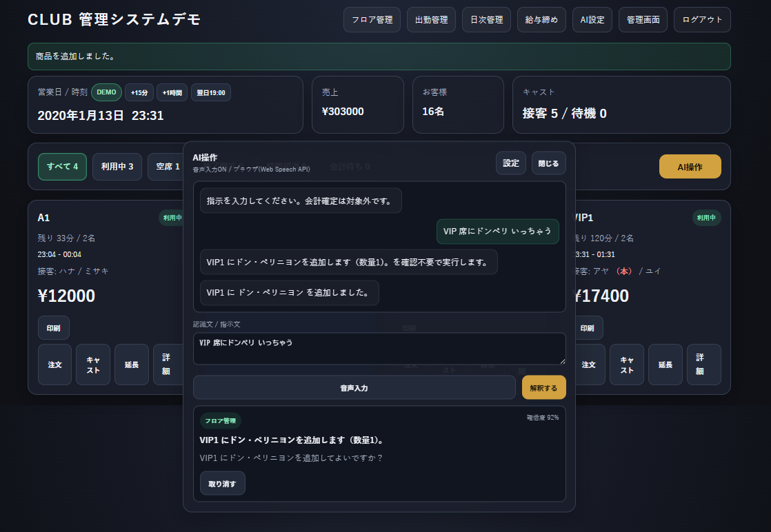Click お客様 16名 value
Image resolution: width=771 pixels, height=532 pixels.
click(433, 112)
